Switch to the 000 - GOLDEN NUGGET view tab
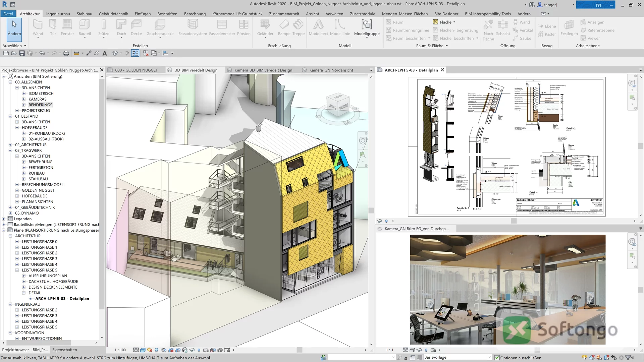644x362 pixels. point(136,70)
